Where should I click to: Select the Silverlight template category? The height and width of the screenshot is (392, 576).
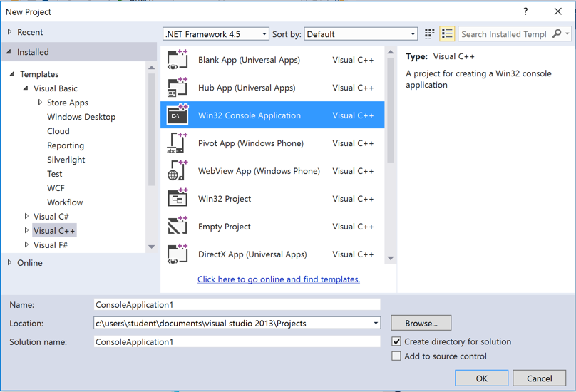pyautogui.click(x=66, y=160)
